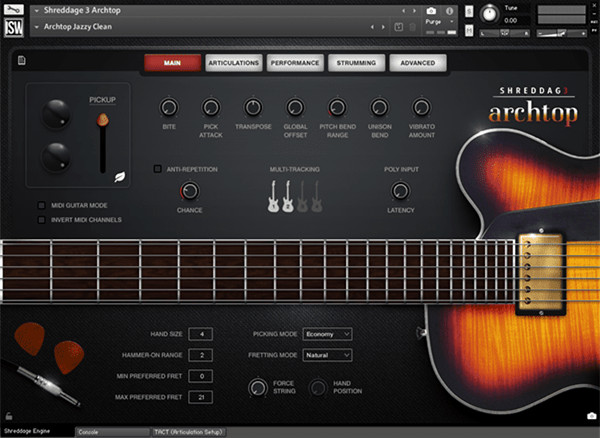Toggle MIDI Guitar Mode checkbox
The width and height of the screenshot is (600, 438).
tap(42, 205)
